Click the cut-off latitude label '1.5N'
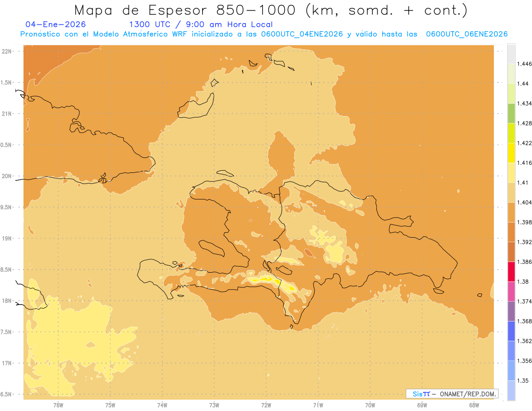 (6, 82)
